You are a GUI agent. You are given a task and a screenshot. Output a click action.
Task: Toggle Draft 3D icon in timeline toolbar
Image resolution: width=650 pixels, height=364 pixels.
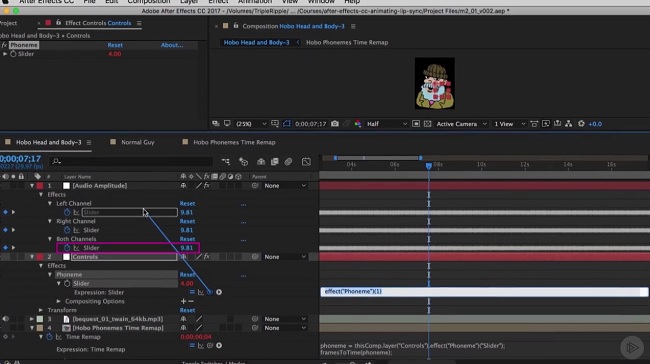pyautogui.click(x=243, y=162)
